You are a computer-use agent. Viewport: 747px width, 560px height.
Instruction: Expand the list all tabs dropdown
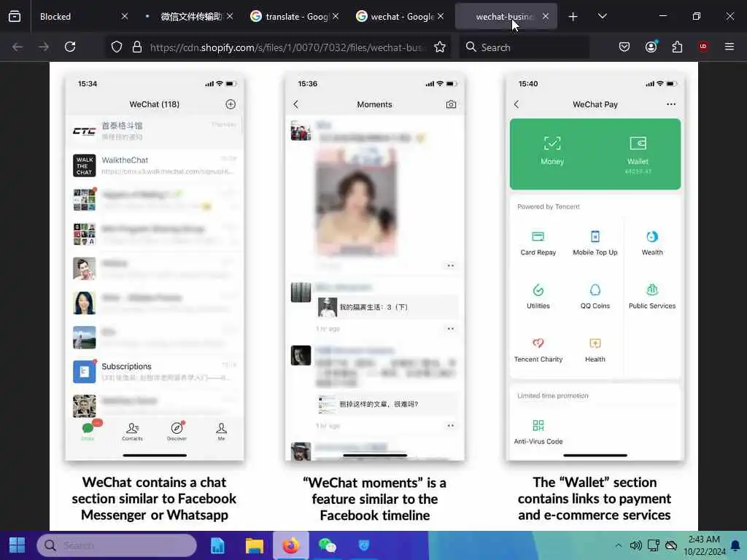pos(602,17)
